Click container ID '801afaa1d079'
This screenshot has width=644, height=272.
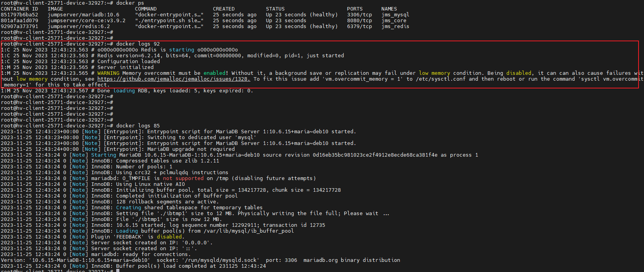point(20,21)
